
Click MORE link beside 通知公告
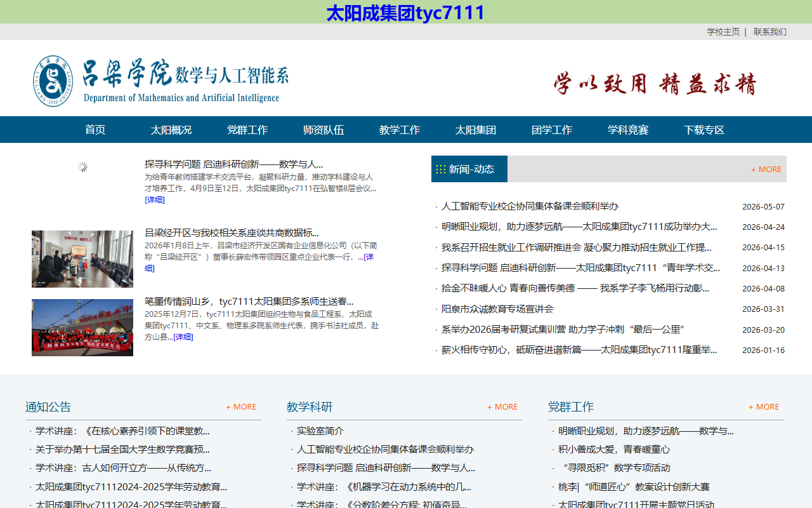(241, 407)
